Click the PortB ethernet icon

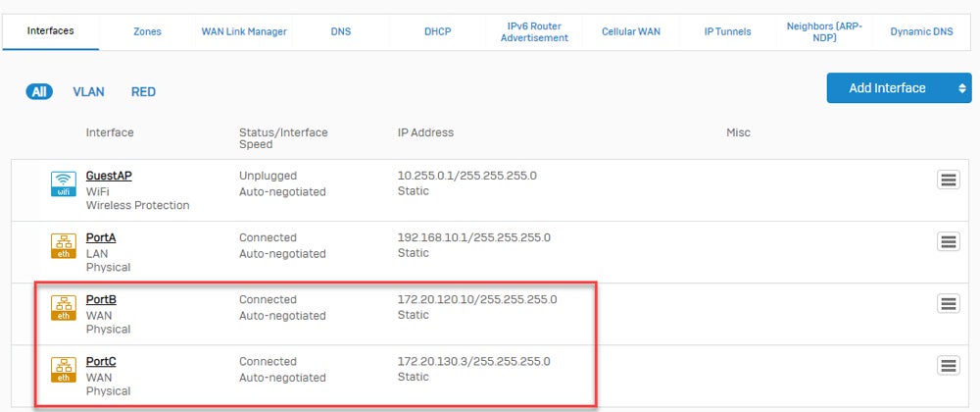point(64,307)
